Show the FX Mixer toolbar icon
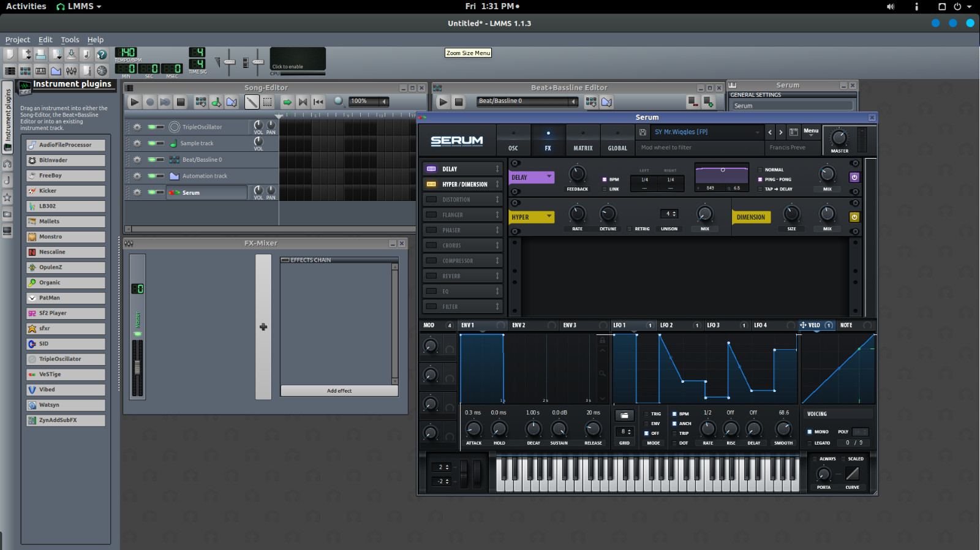980x550 pixels. (x=71, y=71)
